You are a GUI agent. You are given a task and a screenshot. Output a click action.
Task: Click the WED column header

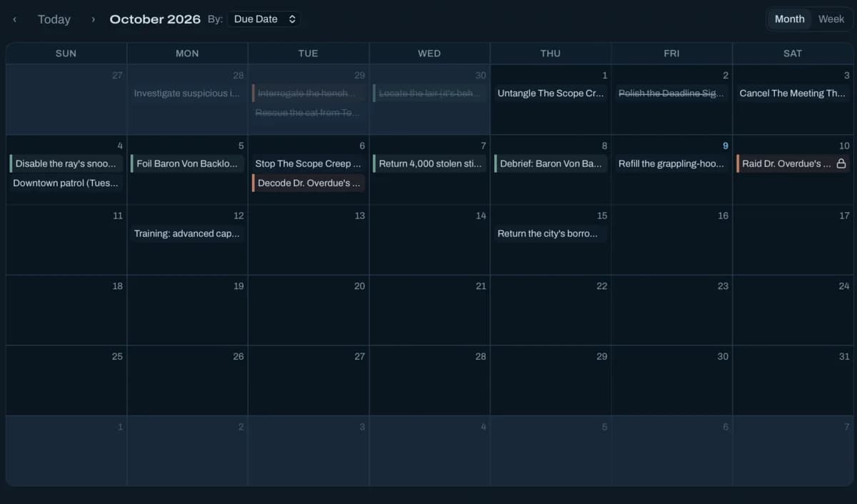429,54
